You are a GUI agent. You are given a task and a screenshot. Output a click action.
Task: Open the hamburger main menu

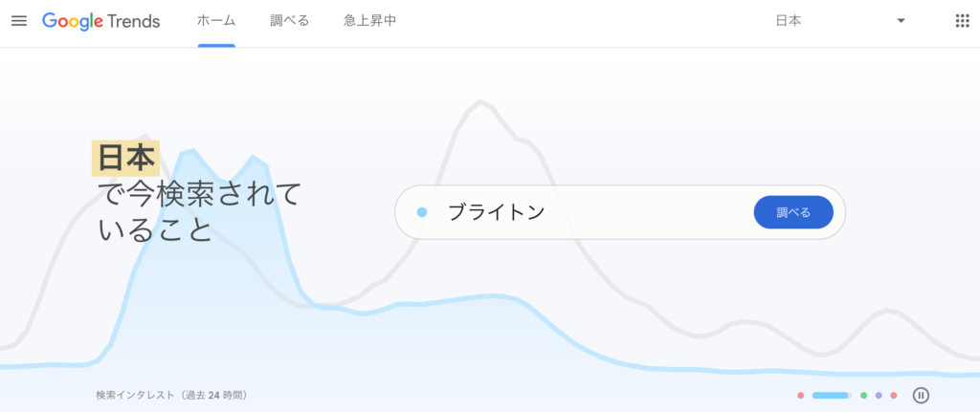19,21
